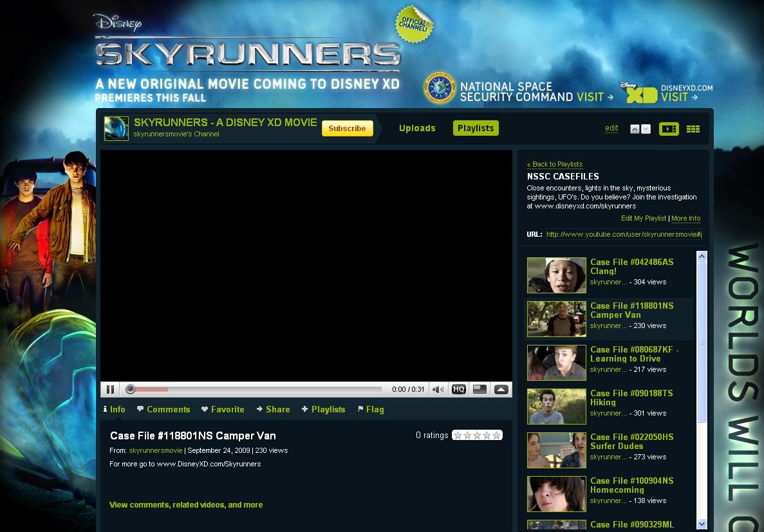Click the video player display area
The width and height of the screenshot is (764, 532).
(x=306, y=266)
